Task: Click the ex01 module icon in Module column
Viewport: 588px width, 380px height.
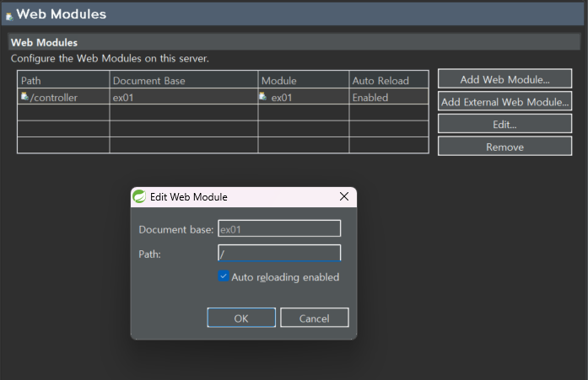Action: click(x=263, y=97)
